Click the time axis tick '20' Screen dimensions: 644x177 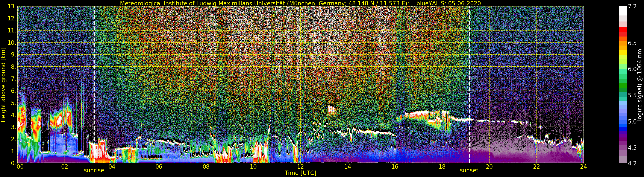click(x=489, y=166)
